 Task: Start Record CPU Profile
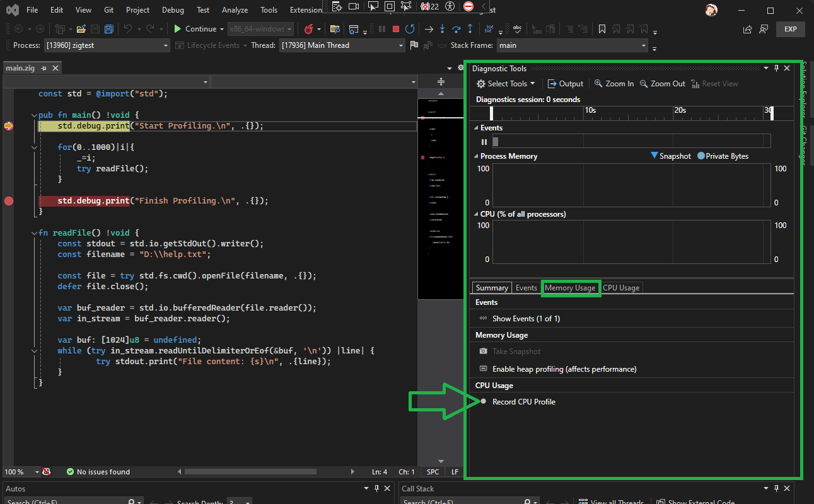523,402
